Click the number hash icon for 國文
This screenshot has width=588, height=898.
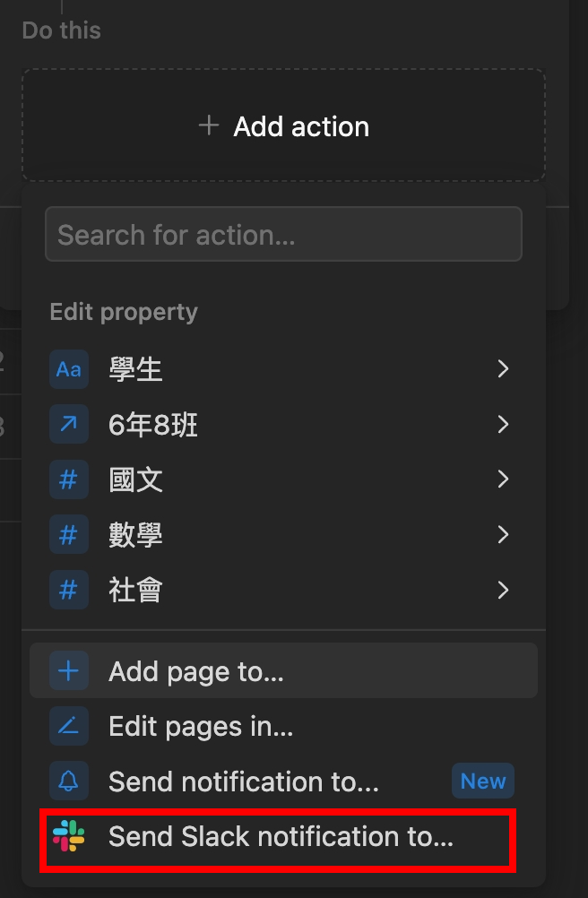[69, 479]
